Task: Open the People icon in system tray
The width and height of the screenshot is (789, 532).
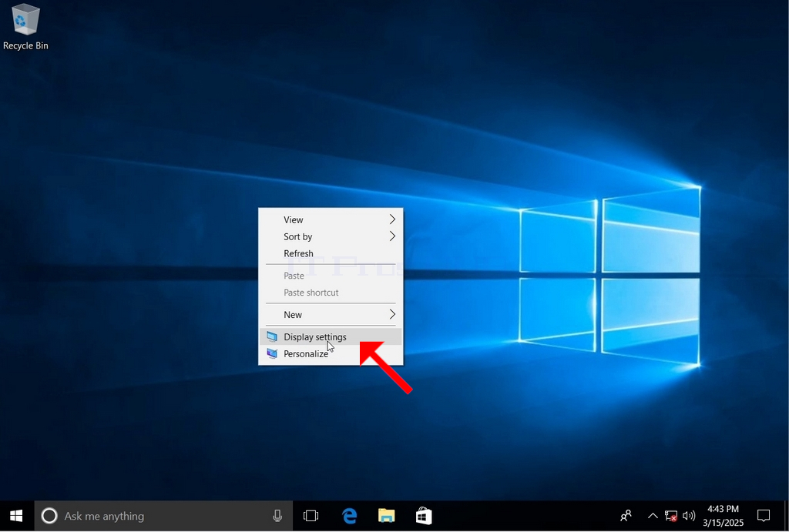Action: (x=626, y=516)
